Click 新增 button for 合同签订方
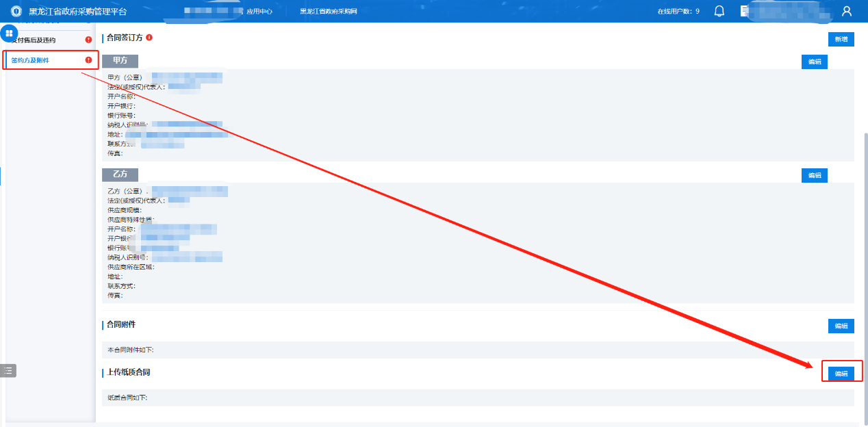868x427 pixels. (841, 40)
